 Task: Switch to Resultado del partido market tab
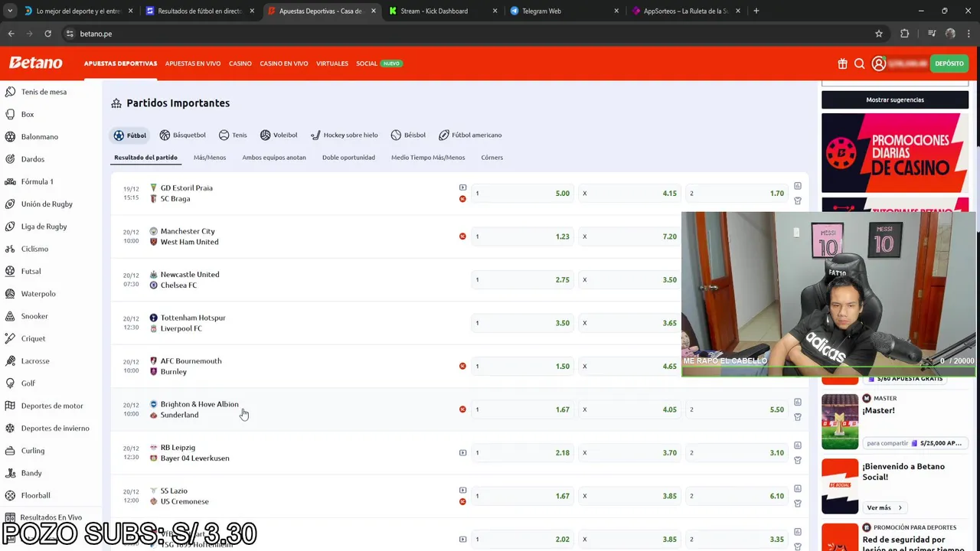(x=145, y=158)
